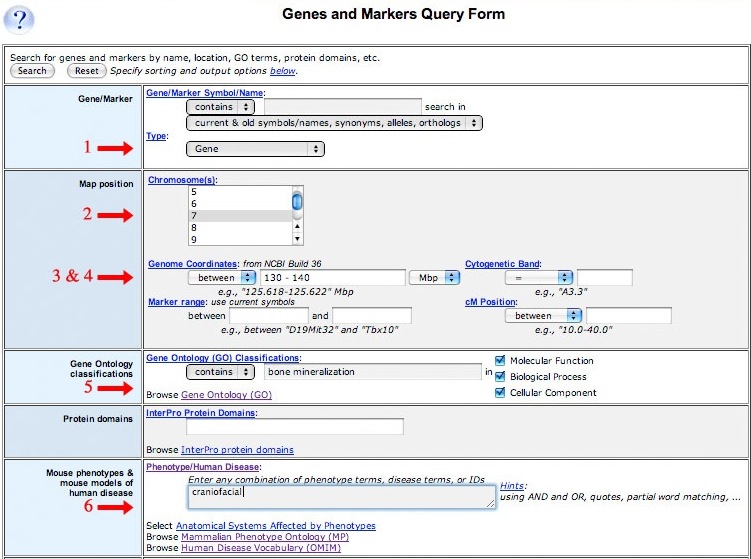
Task: Click the Search button
Action: pos(32,71)
